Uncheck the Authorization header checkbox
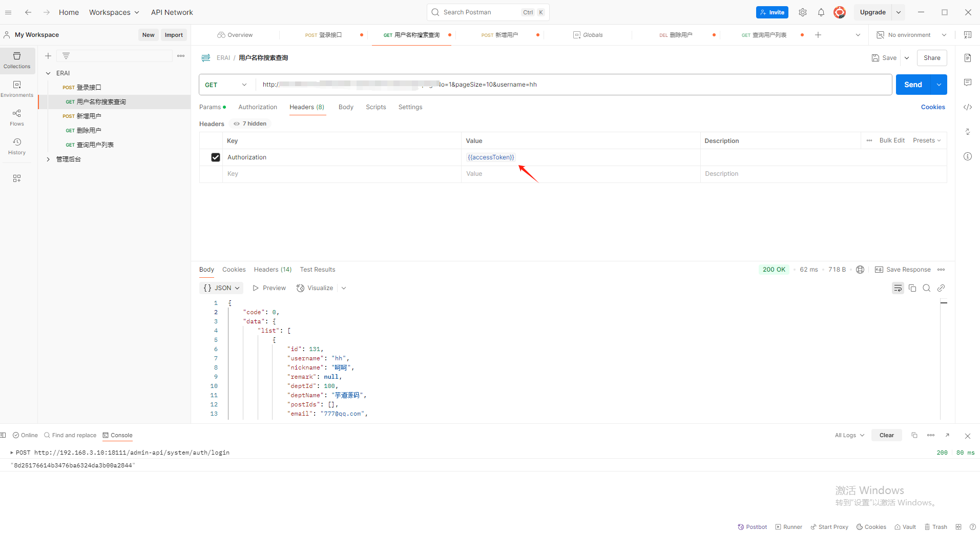 click(x=215, y=157)
